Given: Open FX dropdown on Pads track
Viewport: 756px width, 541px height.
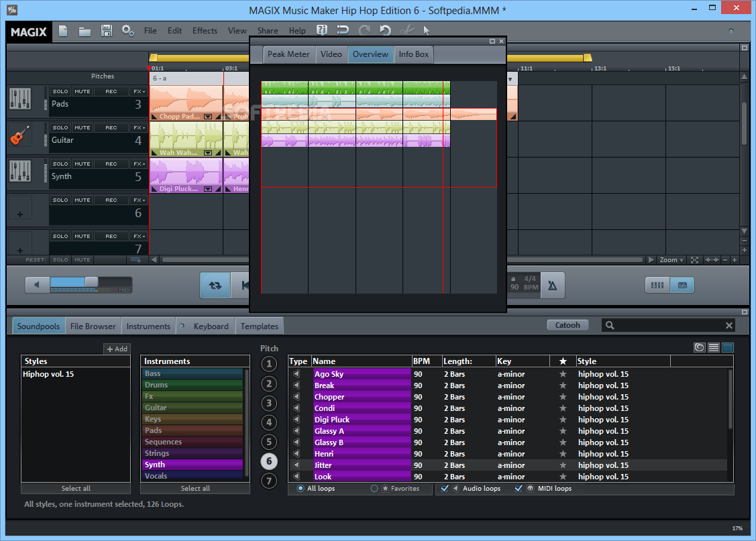Looking at the screenshot, I should [x=139, y=92].
